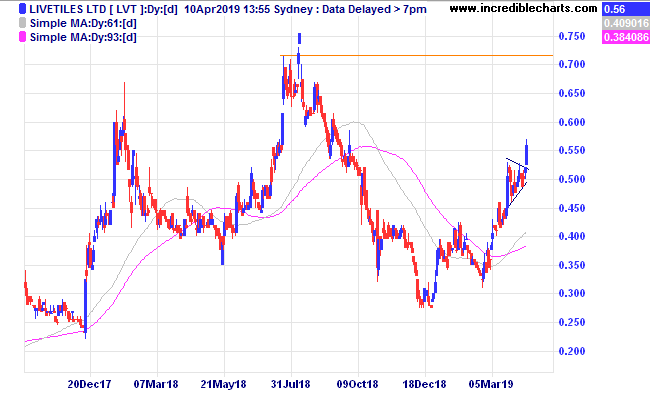Screen dimensions: 651x395
Task: Click the latest blue candle near 0.56
Action: pyautogui.click(x=526, y=152)
